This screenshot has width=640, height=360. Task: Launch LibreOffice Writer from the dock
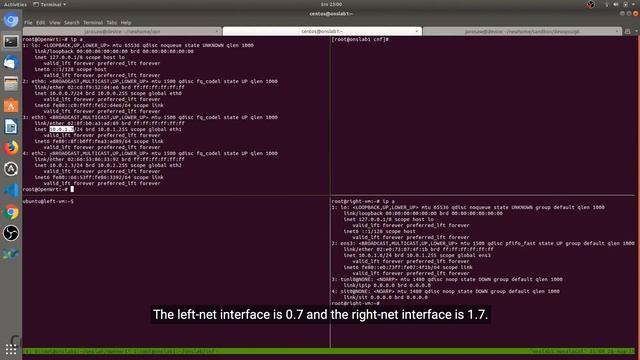(x=11, y=127)
